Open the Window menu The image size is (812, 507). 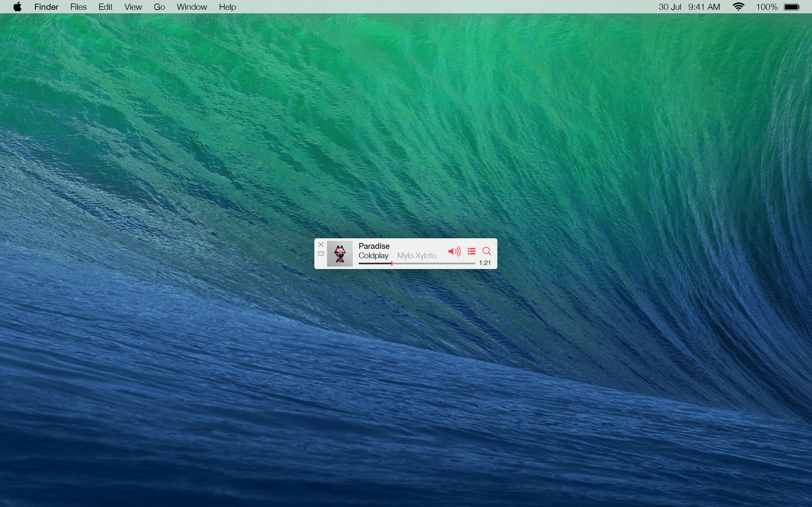tap(192, 6)
